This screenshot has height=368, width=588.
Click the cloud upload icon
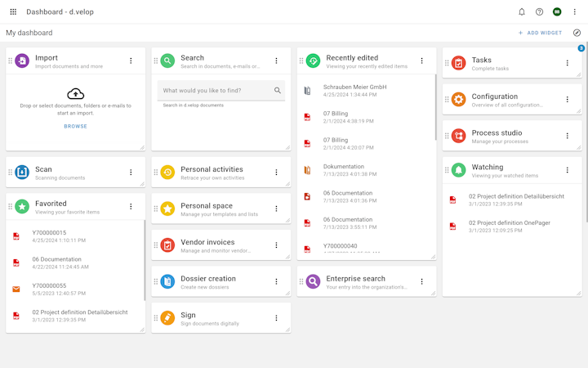tap(75, 93)
